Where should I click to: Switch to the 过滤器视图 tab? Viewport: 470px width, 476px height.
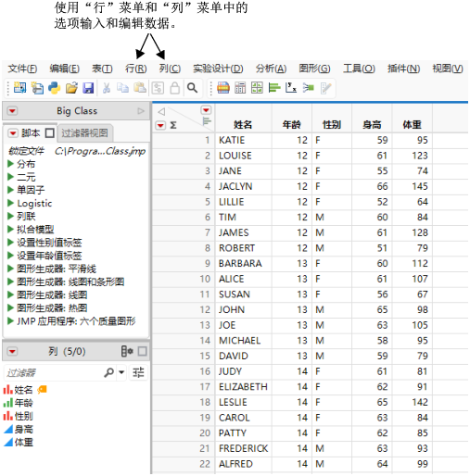coord(84,133)
